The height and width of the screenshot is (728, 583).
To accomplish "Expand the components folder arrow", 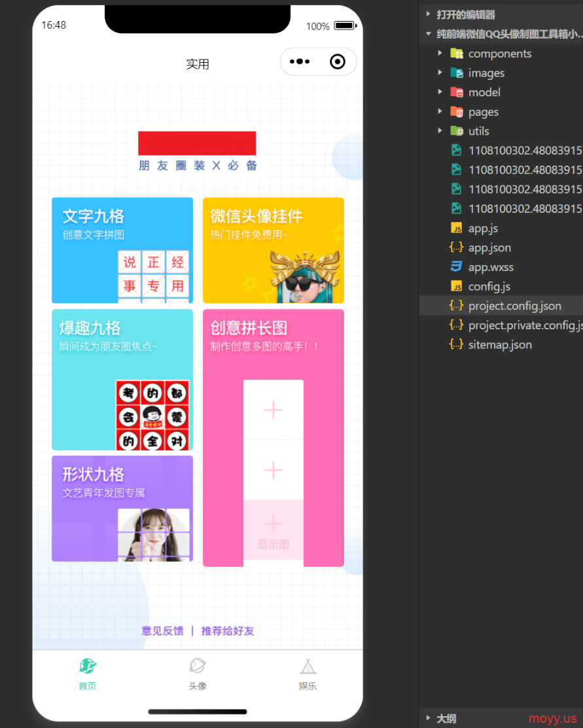I will tap(440, 54).
